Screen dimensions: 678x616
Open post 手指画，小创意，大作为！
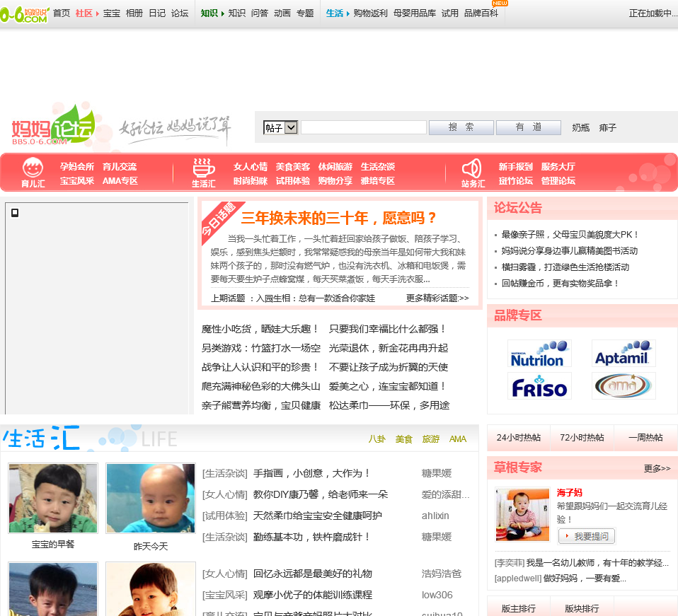[312, 473]
